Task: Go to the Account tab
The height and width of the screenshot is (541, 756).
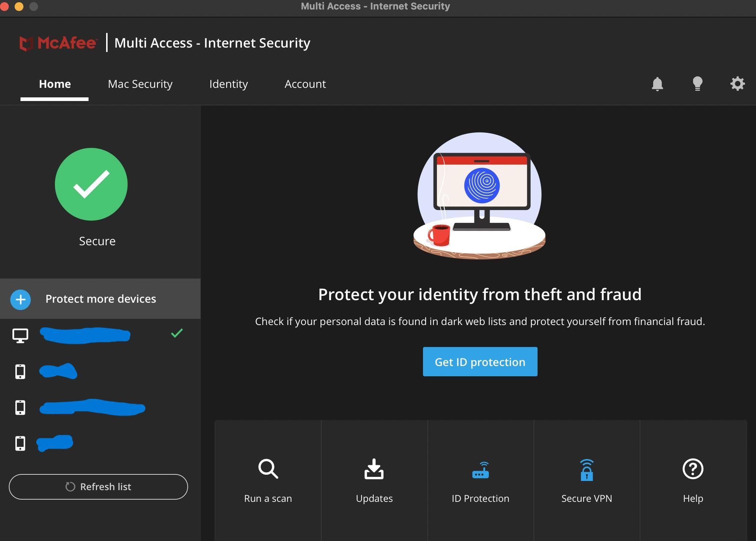Action: pyautogui.click(x=305, y=84)
